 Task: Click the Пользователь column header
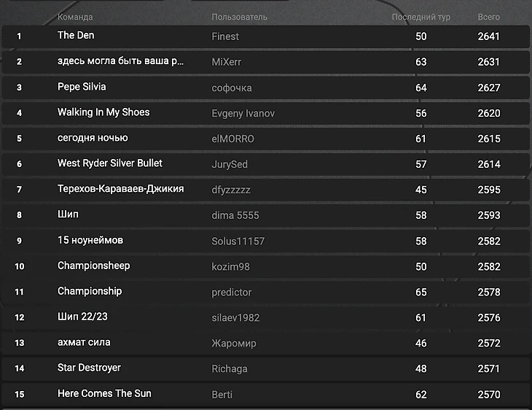pos(240,17)
